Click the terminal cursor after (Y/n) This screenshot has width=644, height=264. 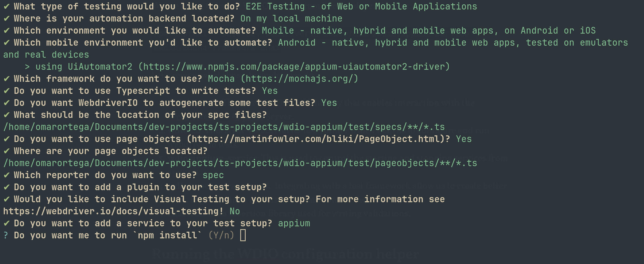tap(243, 235)
